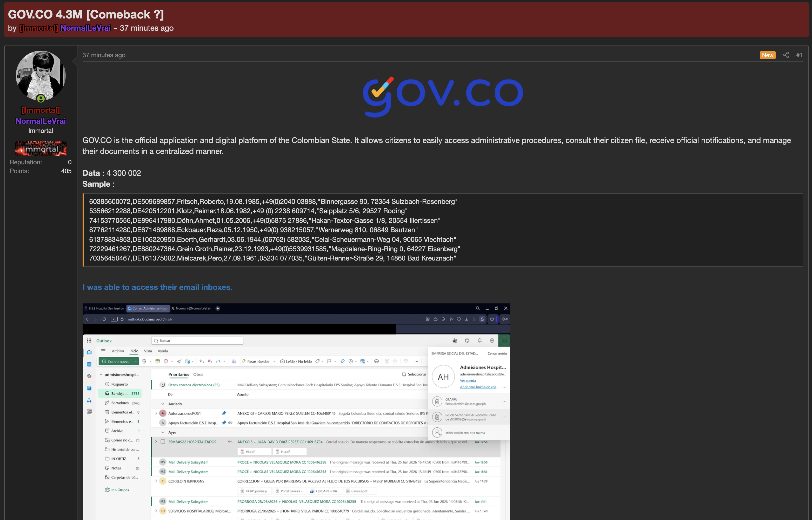
Task: Select the Inicio ribbon tab
Action: pos(134,351)
